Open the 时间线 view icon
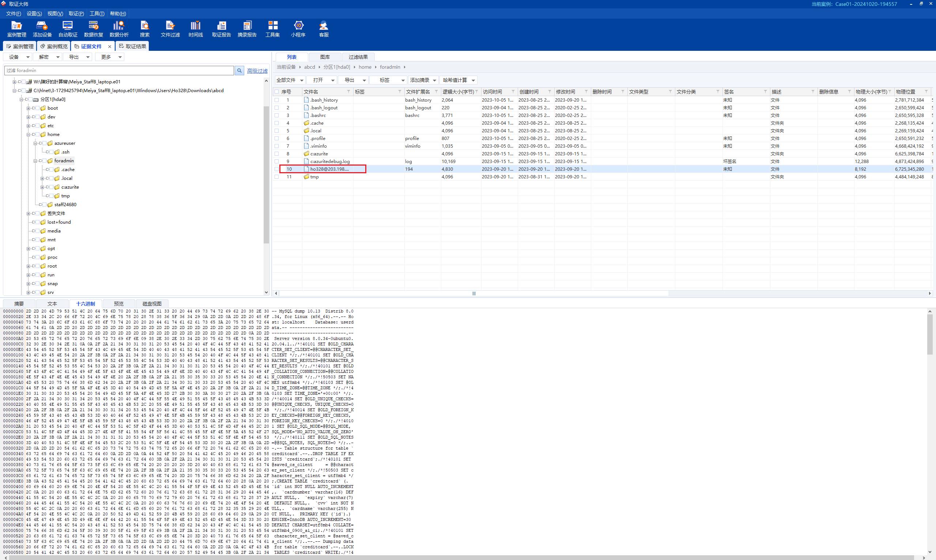The width and height of the screenshot is (936, 560). coord(196,29)
